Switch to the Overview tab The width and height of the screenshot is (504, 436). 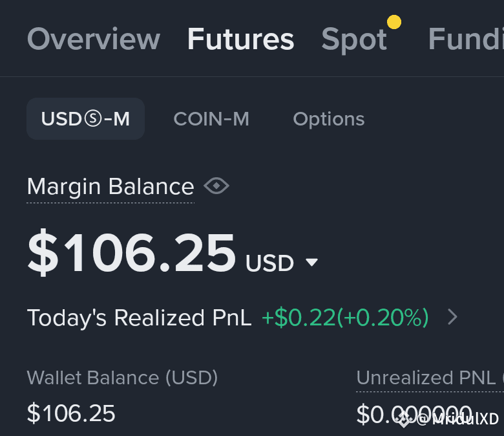click(x=94, y=39)
